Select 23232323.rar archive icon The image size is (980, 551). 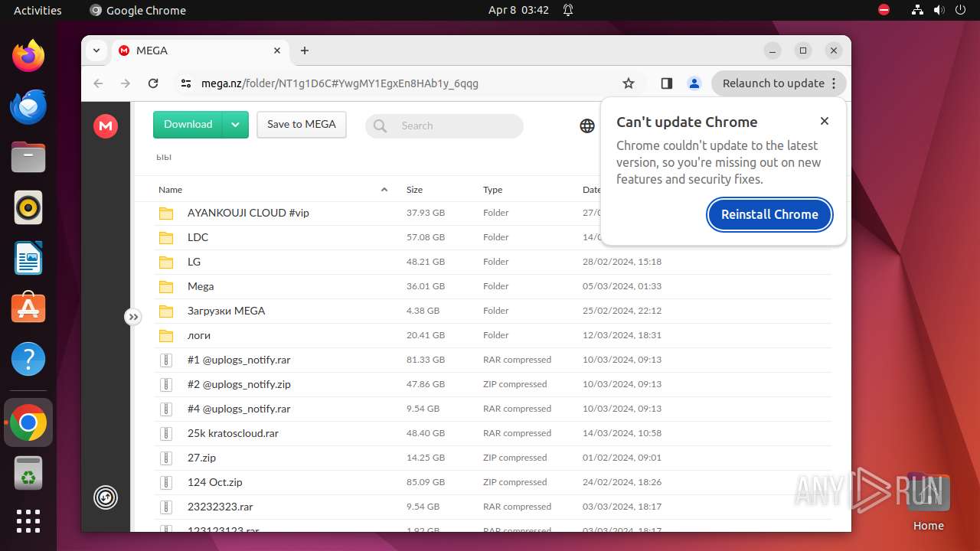(166, 507)
